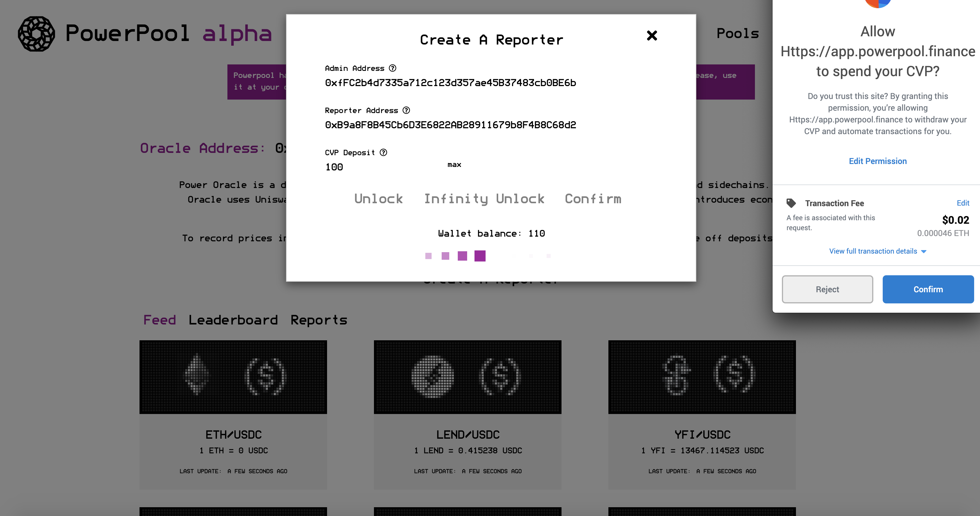Open the Admin Address help icon
Image resolution: width=980 pixels, height=516 pixels.
click(x=393, y=68)
